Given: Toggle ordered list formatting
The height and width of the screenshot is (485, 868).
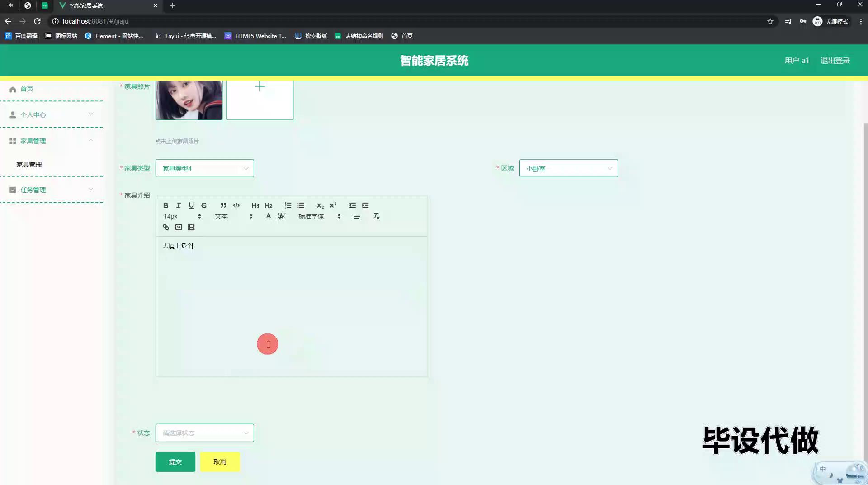Looking at the screenshot, I should tap(288, 205).
